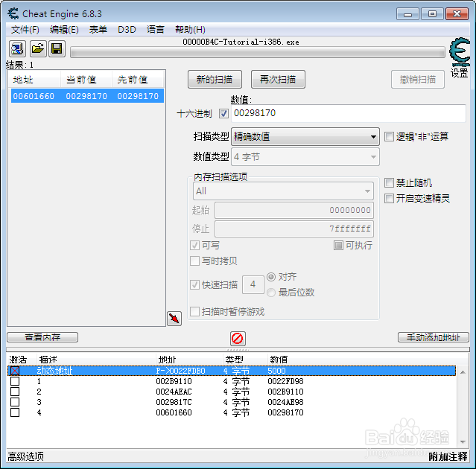This screenshot has width=476, height=469.
Task: Clear address list red no-entry icon
Action: click(238, 338)
